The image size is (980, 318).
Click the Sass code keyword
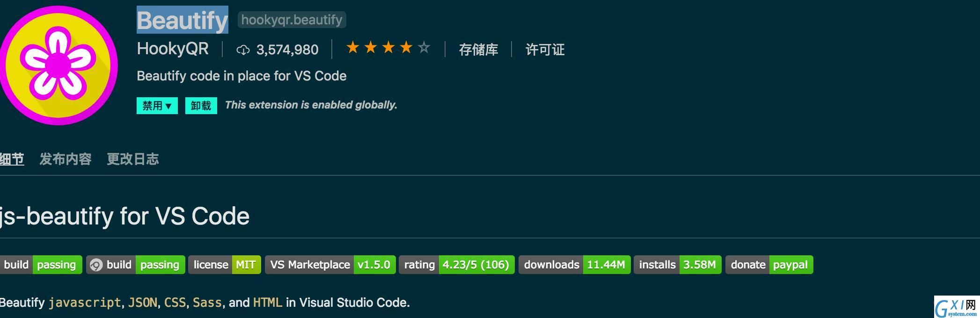coord(207,303)
